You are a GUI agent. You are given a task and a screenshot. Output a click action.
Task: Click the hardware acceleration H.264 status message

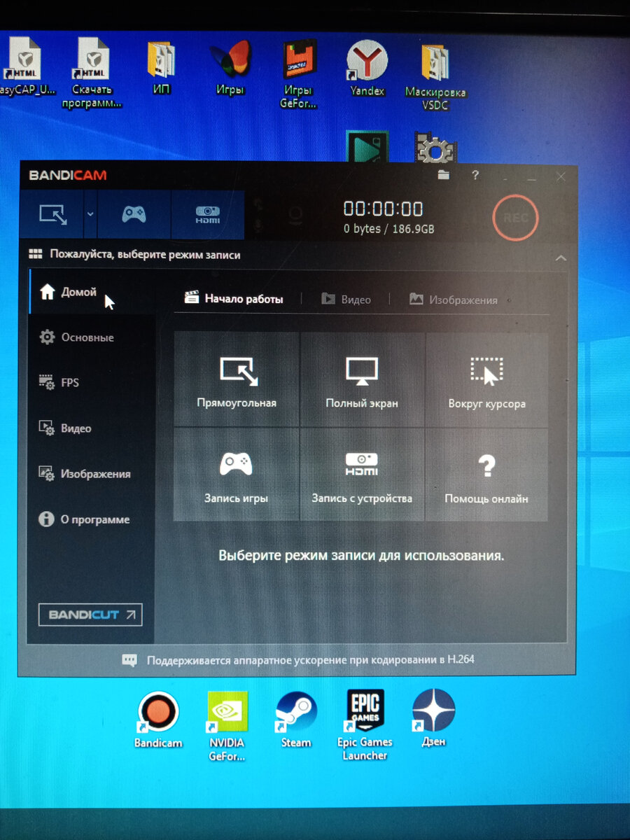(310, 659)
